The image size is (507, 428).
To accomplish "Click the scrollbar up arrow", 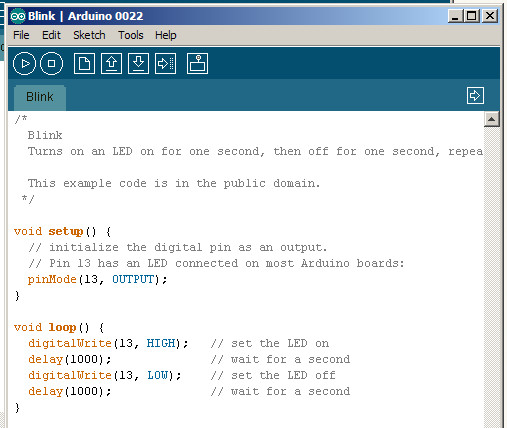I will point(492,119).
